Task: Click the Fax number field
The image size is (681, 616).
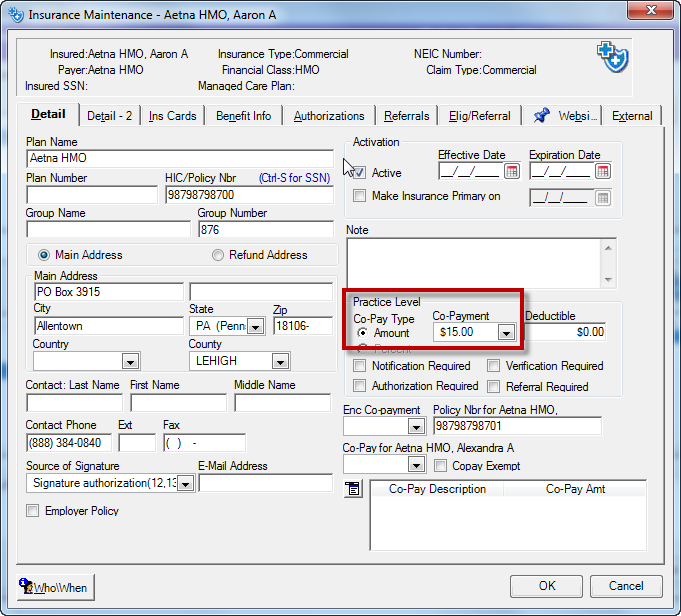Action: click(x=205, y=443)
